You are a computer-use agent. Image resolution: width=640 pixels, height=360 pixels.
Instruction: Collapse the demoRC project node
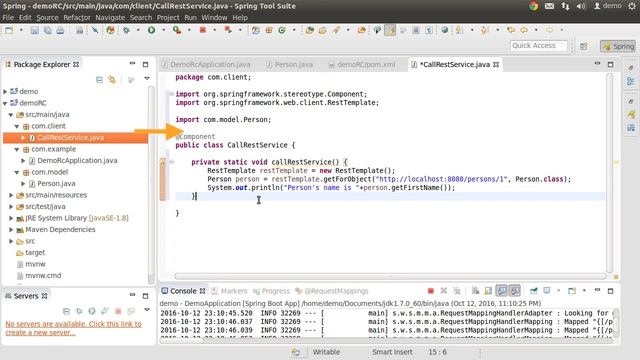pos(5,103)
